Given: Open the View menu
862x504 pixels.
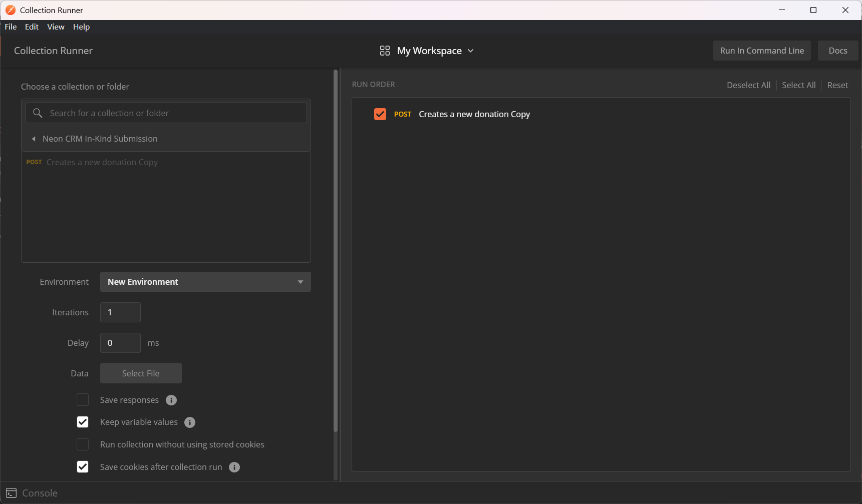Looking at the screenshot, I should click(56, 27).
